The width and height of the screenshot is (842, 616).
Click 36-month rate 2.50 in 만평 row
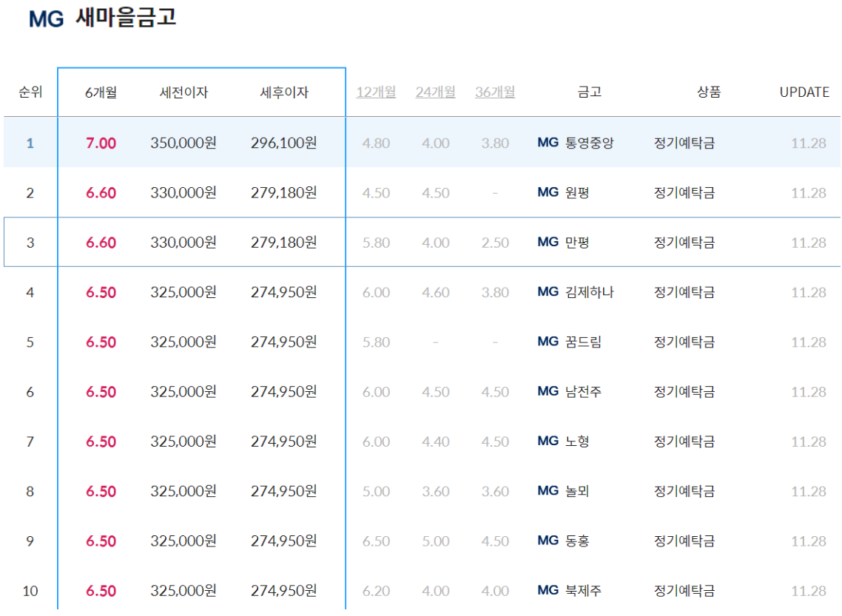pos(495,243)
